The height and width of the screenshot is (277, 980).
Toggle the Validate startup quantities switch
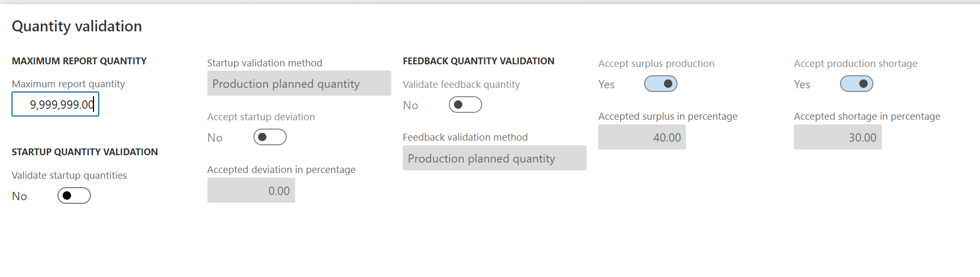[74, 196]
